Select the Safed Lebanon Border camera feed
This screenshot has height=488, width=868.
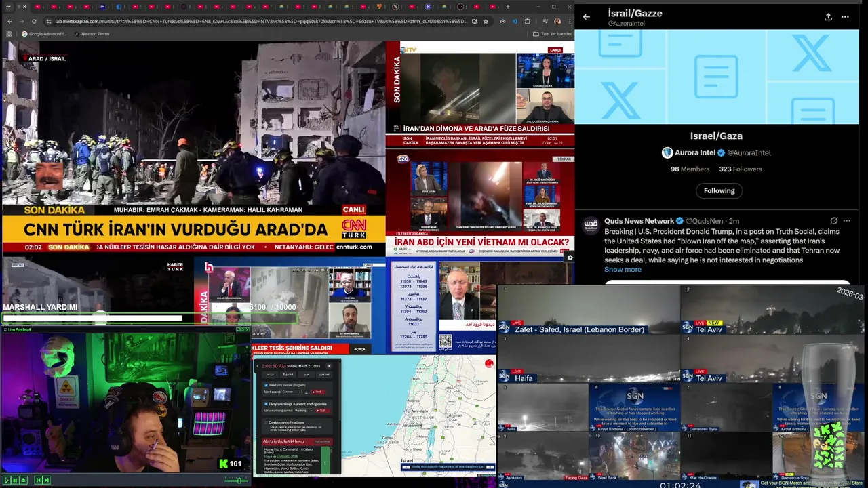pyautogui.click(x=589, y=309)
